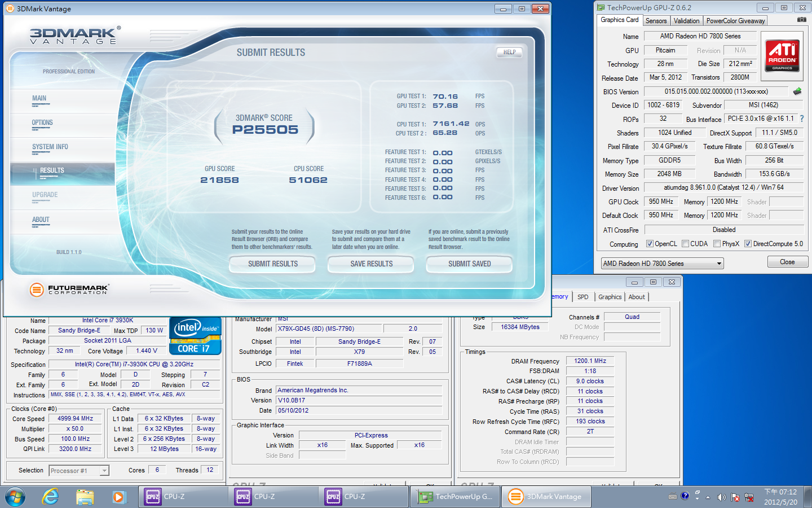Open SYSTEM INFO in 3DMark sidebar
812x508 pixels.
62,148
